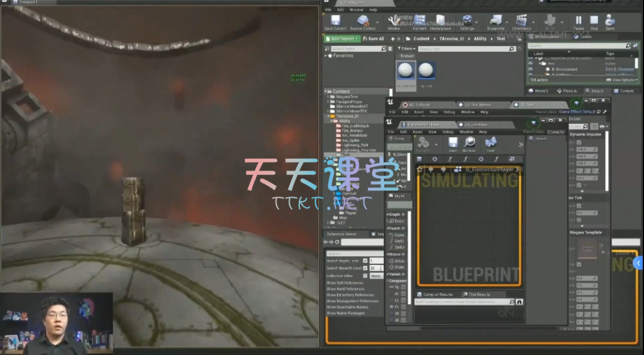The image size is (644, 355).
Task: Toggle visibility of the B_Environment actor
Action: [530, 69]
